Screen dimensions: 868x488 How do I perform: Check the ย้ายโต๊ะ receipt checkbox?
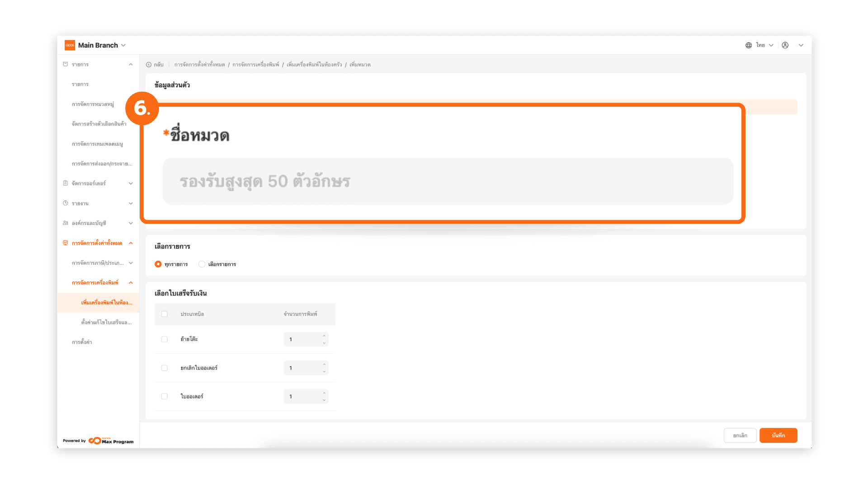coord(165,339)
